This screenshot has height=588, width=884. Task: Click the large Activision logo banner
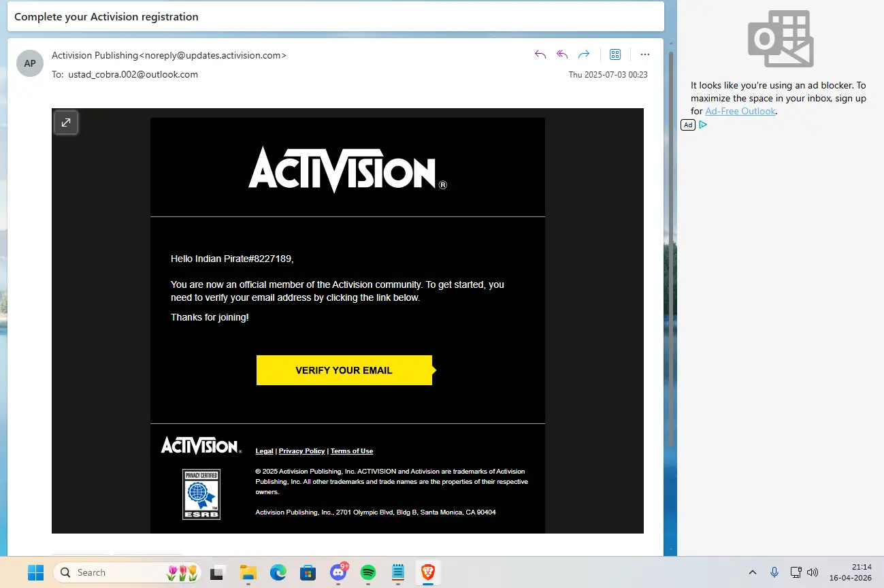tap(348, 169)
